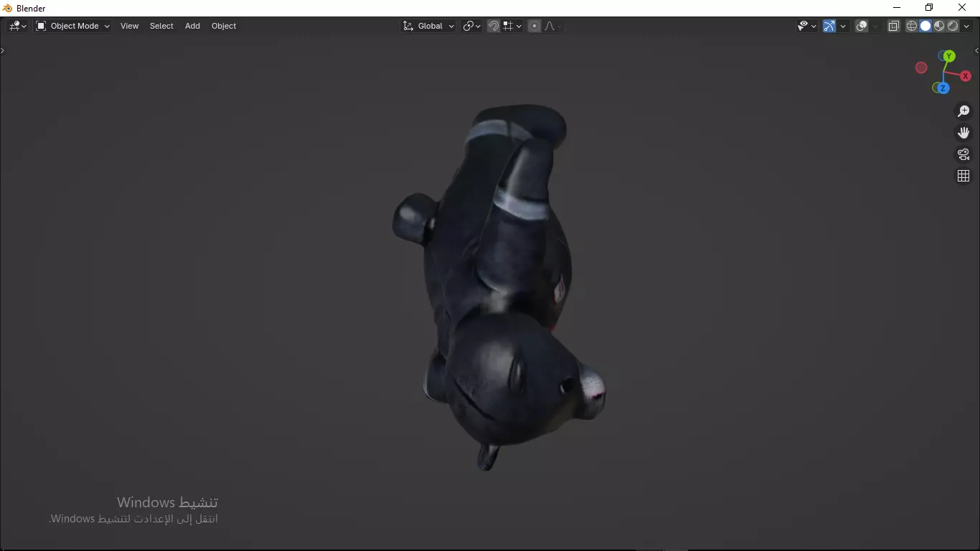The image size is (980, 551).
Task: Expand the toolbar with the left edge arrow
Action: [x=2, y=51]
